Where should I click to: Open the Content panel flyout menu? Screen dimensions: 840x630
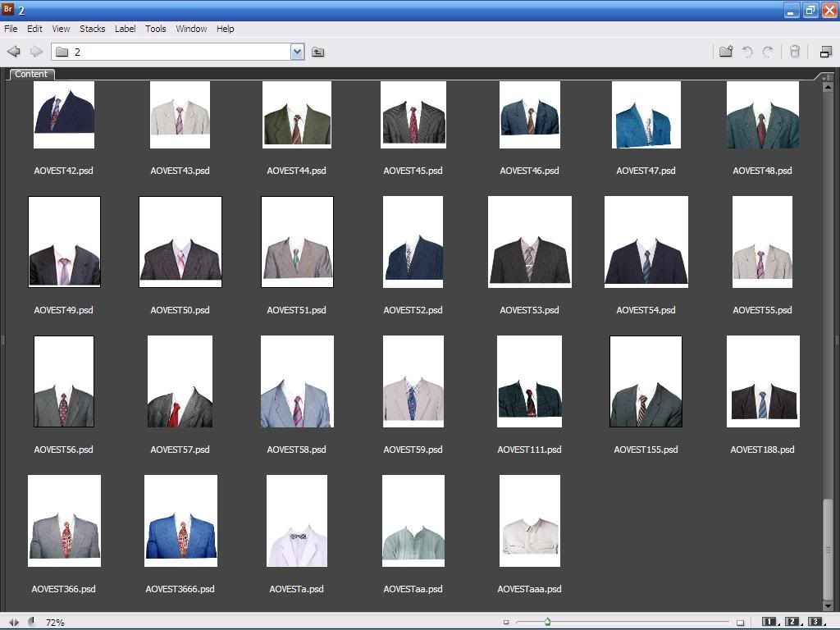tap(827, 76)
